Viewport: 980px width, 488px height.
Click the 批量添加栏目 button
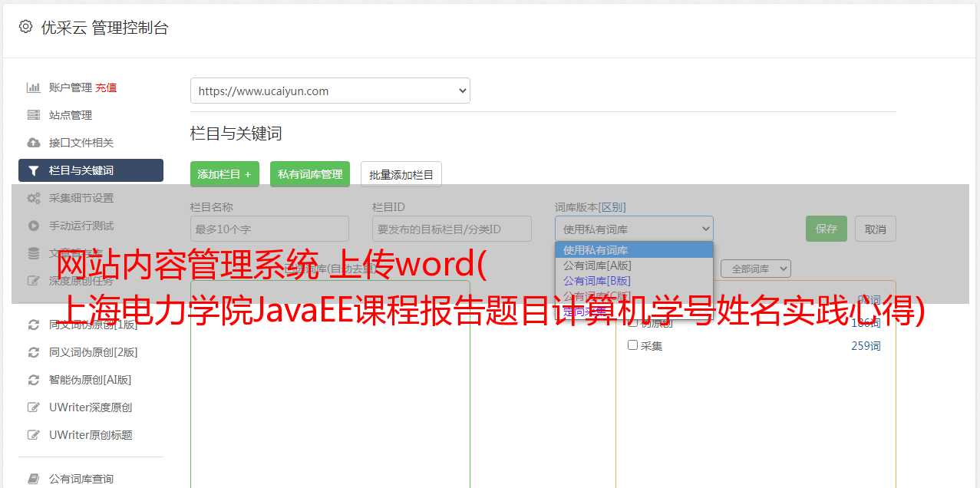pos(401,174)
